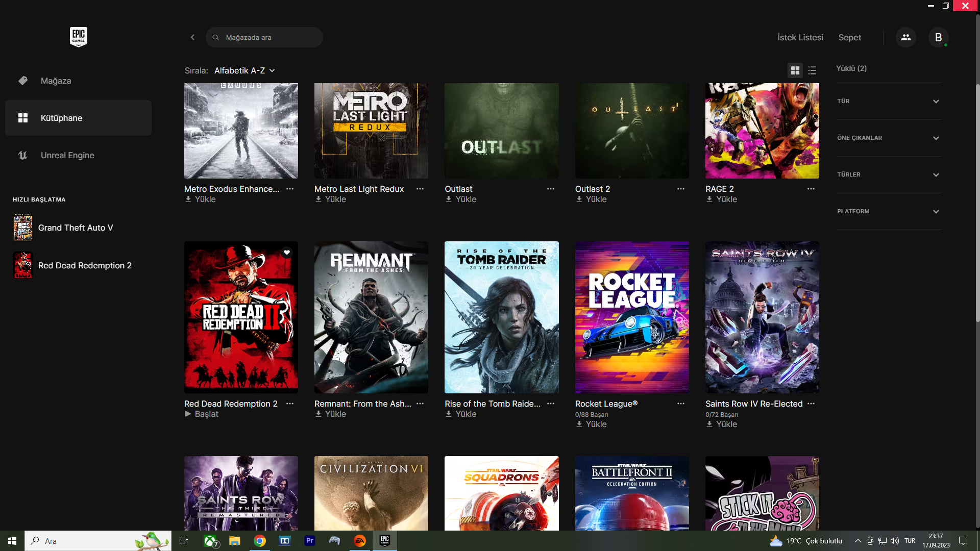Open Task View on the taskbar
Viewport: 980px width, 551px height.
coord(184,541)
